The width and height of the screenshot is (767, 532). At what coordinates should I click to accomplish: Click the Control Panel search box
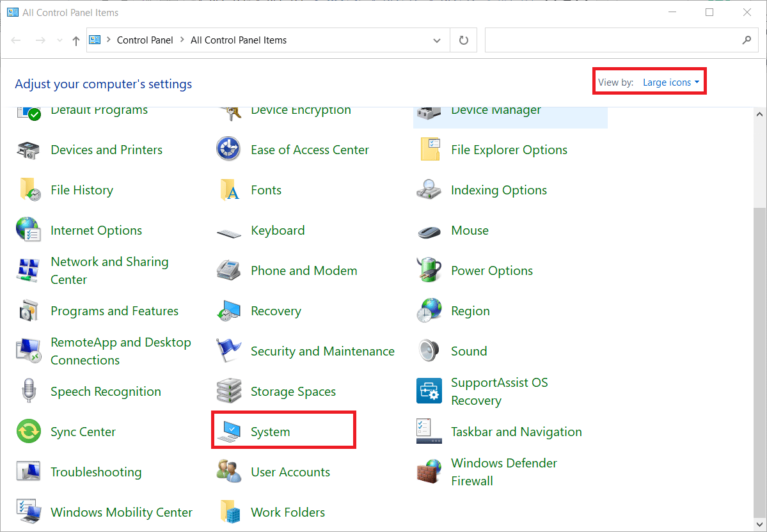tap(611, 40)
